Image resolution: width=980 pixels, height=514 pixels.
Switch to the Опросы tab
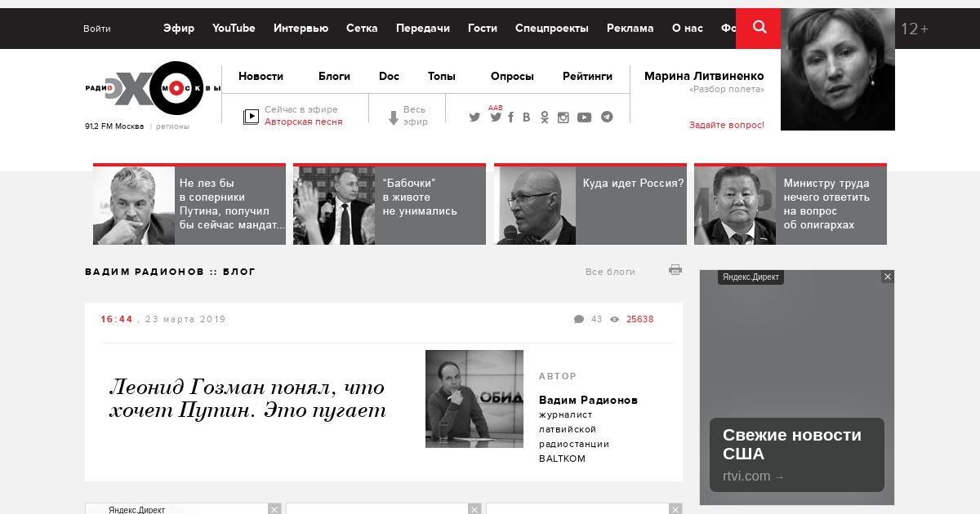[512, 76]
